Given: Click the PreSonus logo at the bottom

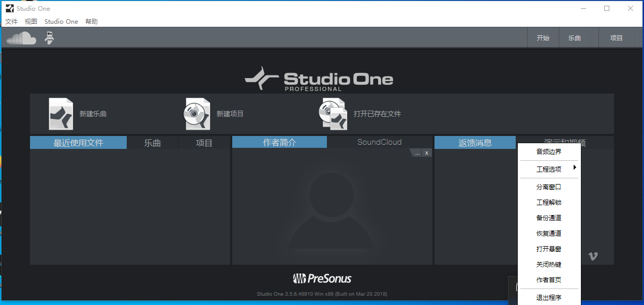Looking at the screenshot, I should (322, 279).
